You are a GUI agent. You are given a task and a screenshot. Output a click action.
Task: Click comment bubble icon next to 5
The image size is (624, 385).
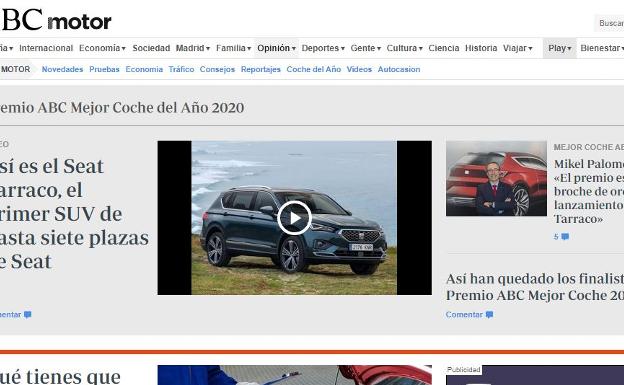pos(565,237)
